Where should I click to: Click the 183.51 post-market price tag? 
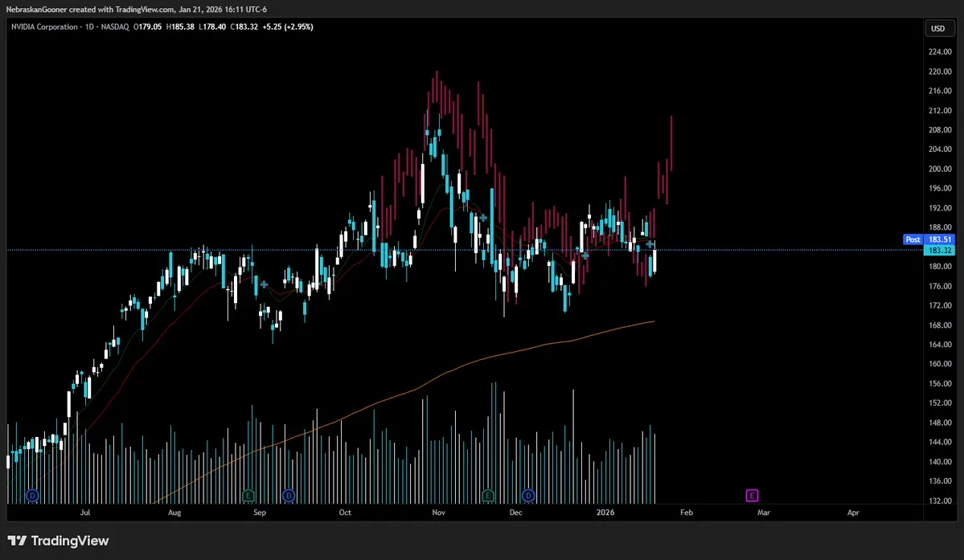point(939,239)
